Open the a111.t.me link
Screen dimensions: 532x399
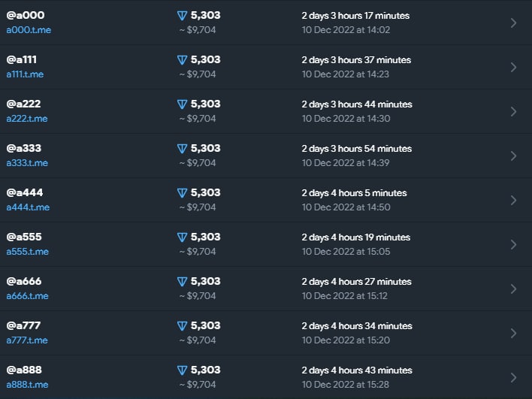pos(26,74)
